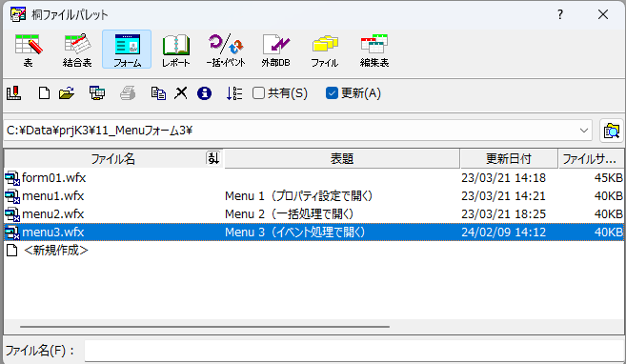
Task: Click the 45KB file size cell
Action: coord(609,178)
